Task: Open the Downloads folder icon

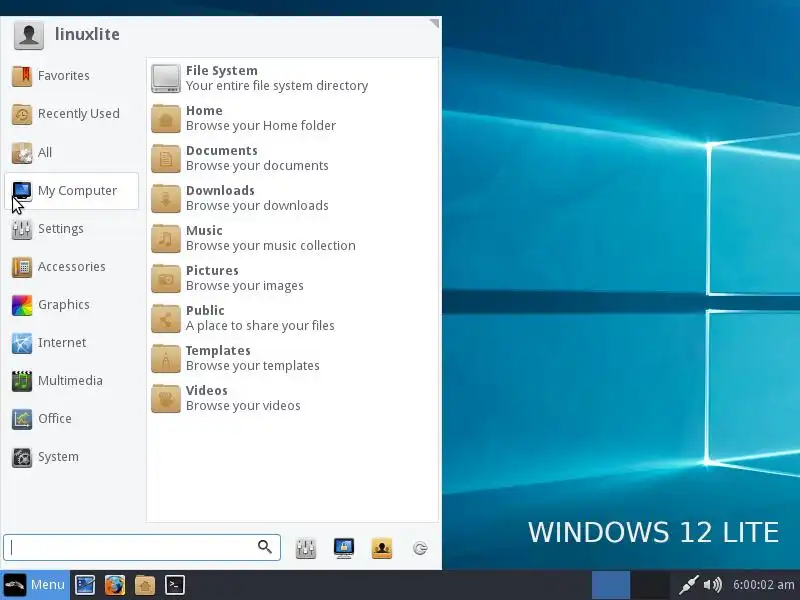Action: (166, 198)
